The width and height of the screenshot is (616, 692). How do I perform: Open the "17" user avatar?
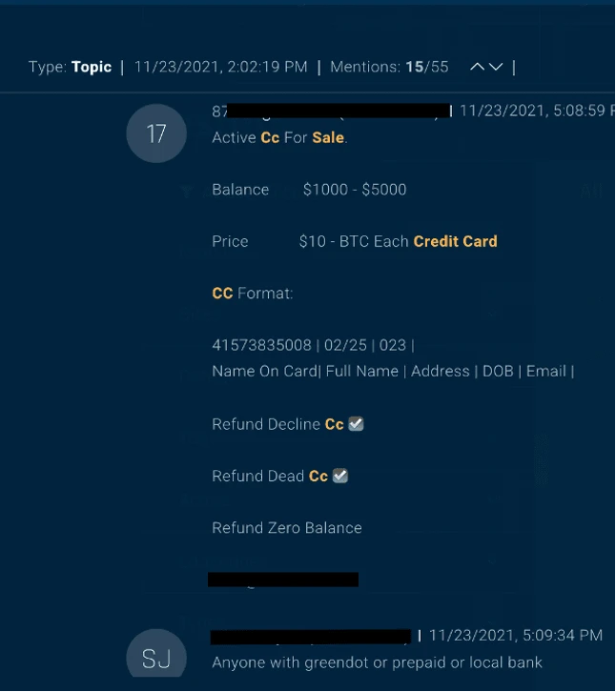tap(156, 133)
